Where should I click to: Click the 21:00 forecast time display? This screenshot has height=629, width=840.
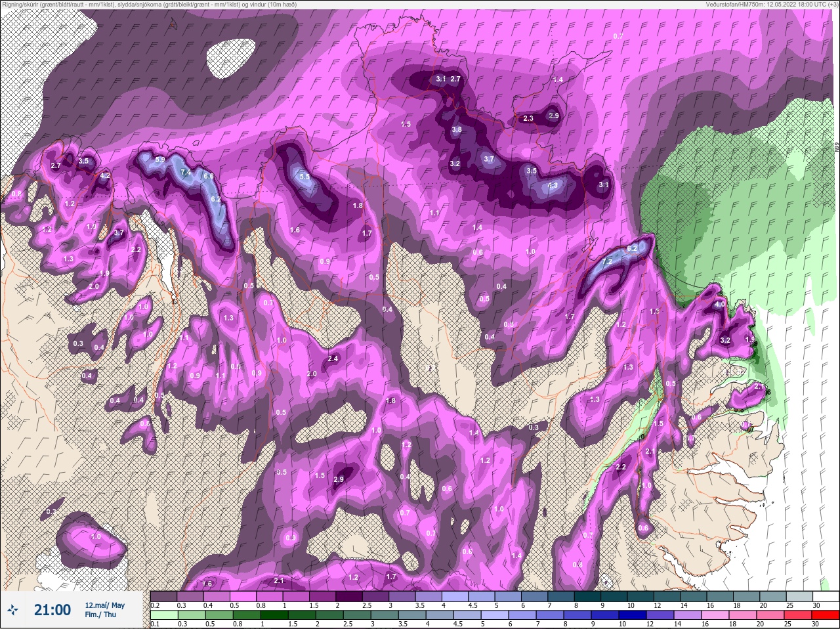(52, 610)
